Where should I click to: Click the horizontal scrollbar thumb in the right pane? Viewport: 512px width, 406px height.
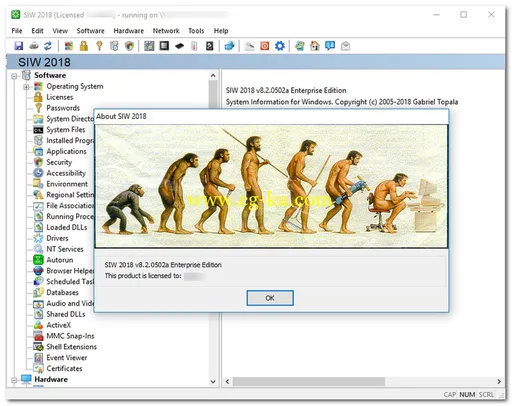click(x=309, y=381)
